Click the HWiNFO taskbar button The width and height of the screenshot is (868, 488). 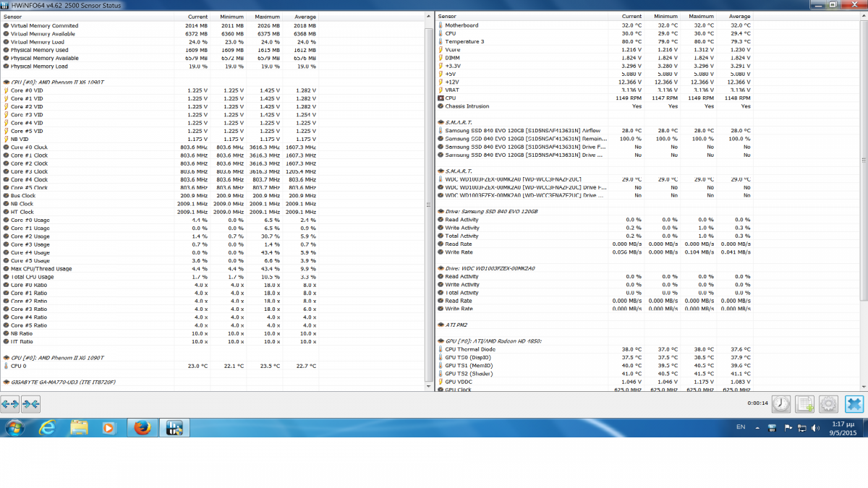(174, 428)
